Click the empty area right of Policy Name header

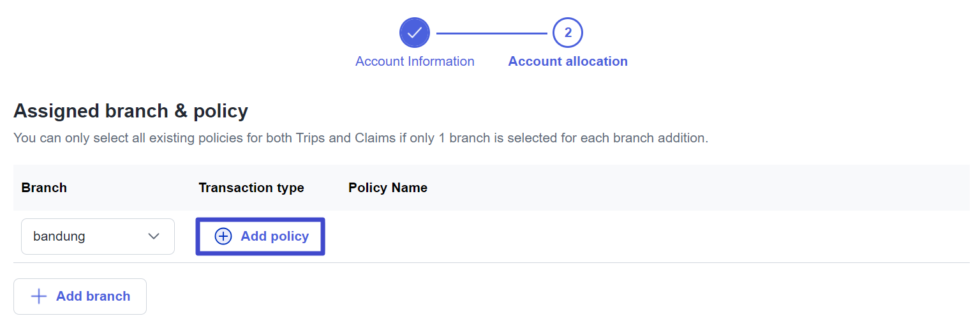click(702, 188)
